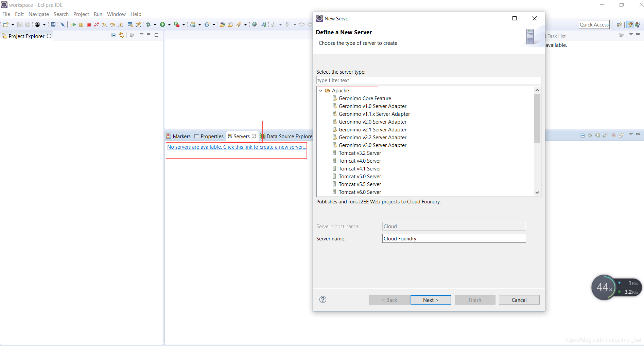Viewport: 644px width, 346px height.
Task: Click the Skip All Breakpoints icon
Action: (63, 24)
